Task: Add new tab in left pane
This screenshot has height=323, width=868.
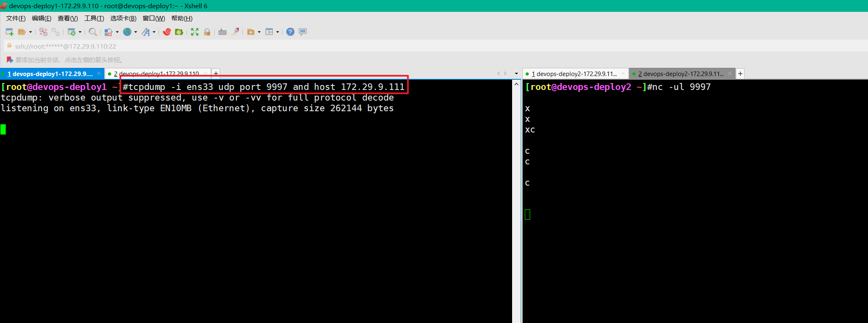Action: (216, 74)
